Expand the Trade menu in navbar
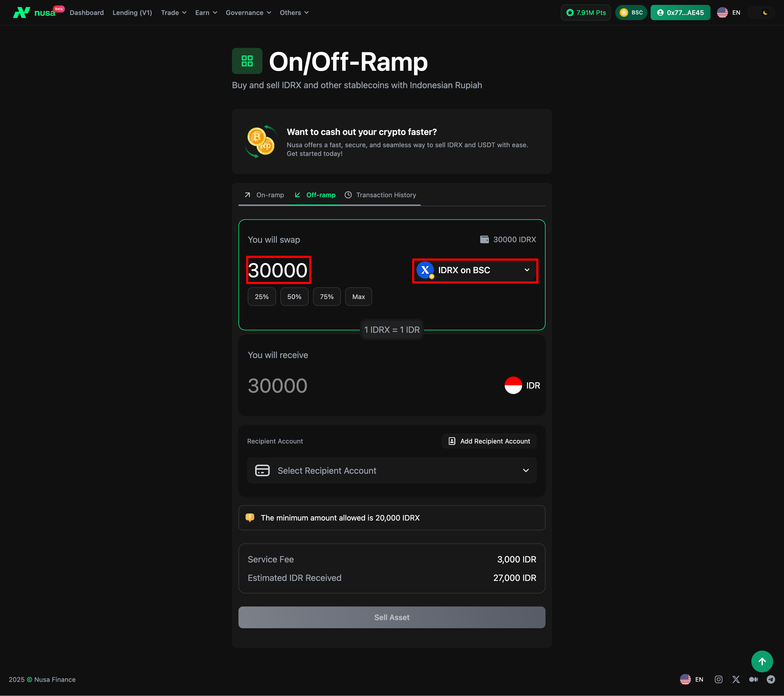Viewport: 784px width, 696px height. pos(174,13)
